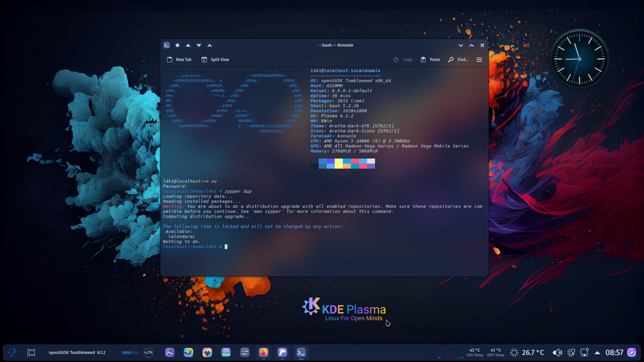Open a New Tab in Konsole
The width and height of the screenshot is (644, 362).
pos(179,60)
